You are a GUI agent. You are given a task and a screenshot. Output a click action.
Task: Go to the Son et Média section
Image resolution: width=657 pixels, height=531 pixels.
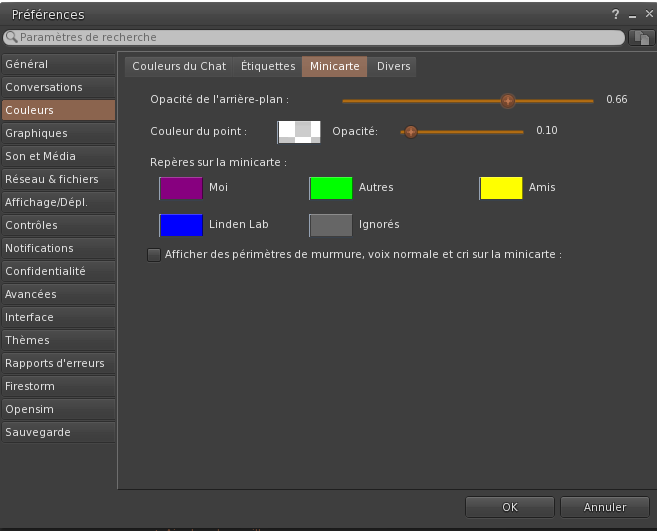58,156
